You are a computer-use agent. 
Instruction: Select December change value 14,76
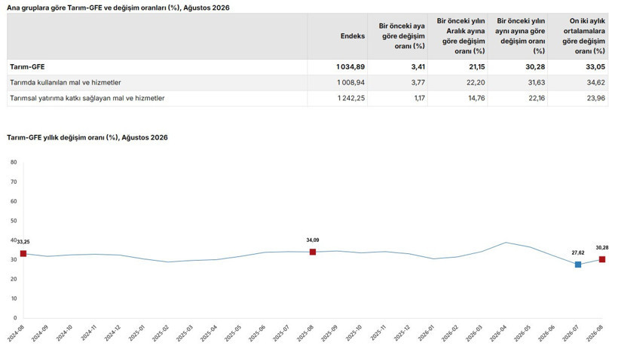(476, 98)
